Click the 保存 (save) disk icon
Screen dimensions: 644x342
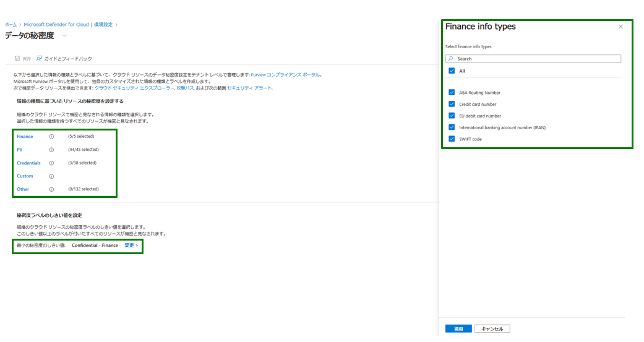(17, 58)
